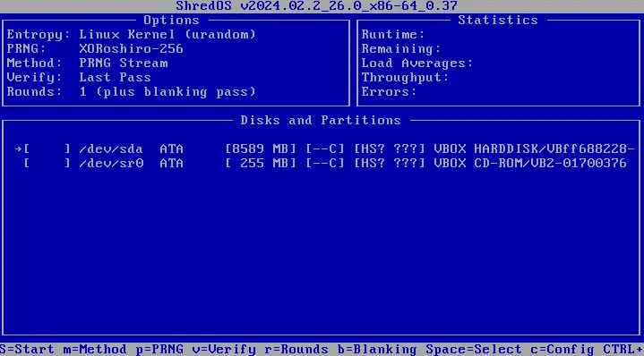Click the [ 255 MB] size of sr0
644x356 pixels.
coord(261,163)
